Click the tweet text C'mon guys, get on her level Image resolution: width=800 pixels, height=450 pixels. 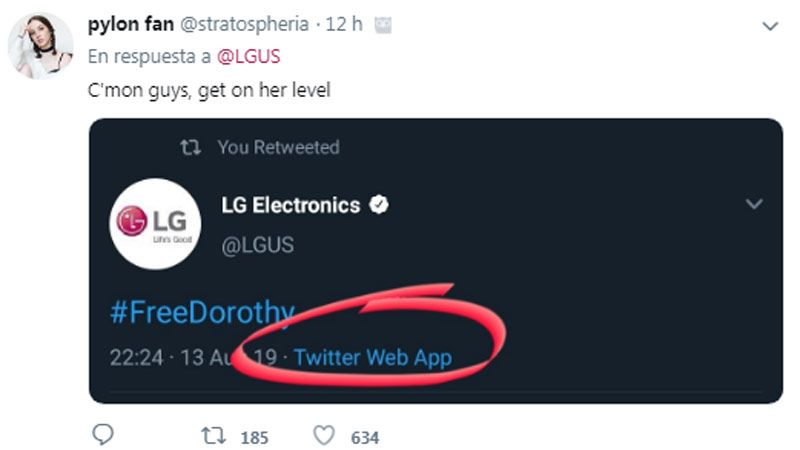point(207,90)
